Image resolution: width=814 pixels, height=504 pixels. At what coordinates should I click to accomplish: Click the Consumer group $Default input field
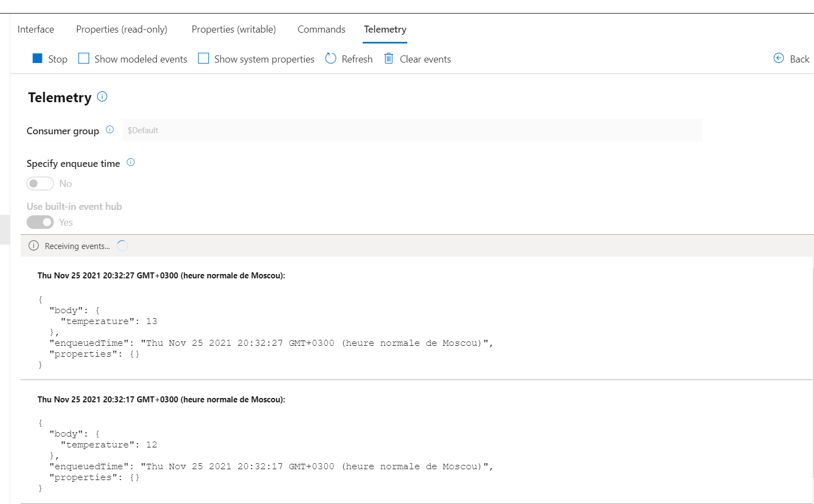412,130
